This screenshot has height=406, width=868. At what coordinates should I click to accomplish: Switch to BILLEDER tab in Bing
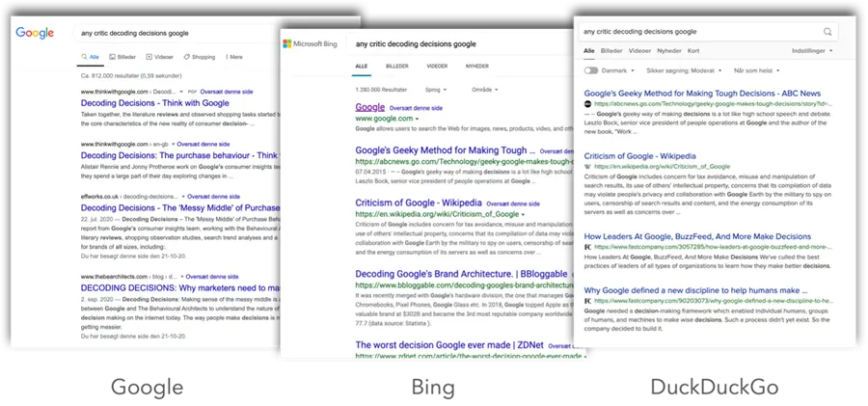[x=397, y=66]
